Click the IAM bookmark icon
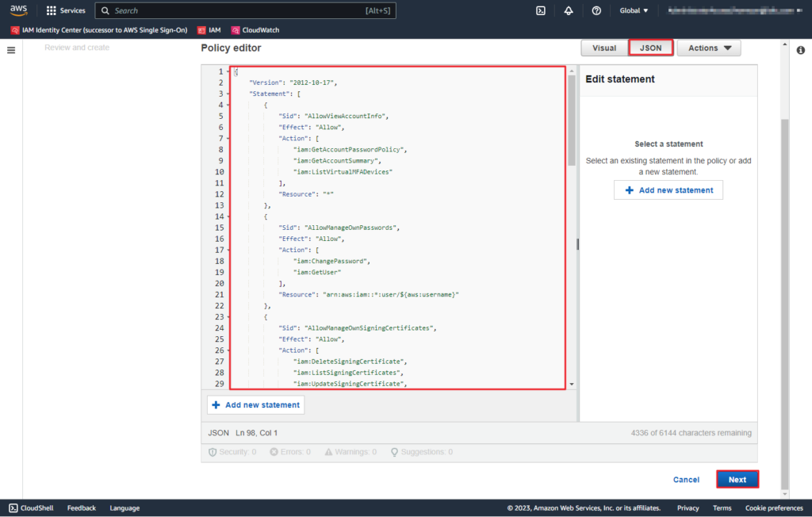 (201, 30)
